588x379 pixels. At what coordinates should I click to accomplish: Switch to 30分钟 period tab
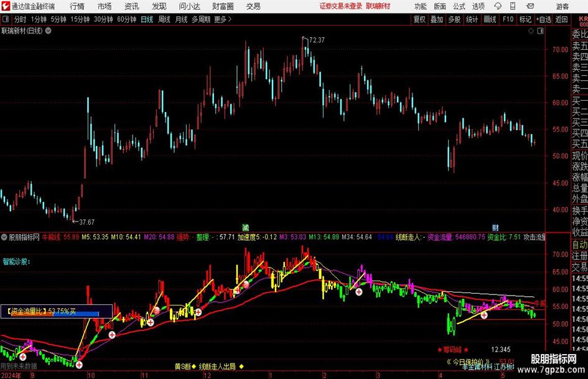pyautogui.click(x=103, y=19)
